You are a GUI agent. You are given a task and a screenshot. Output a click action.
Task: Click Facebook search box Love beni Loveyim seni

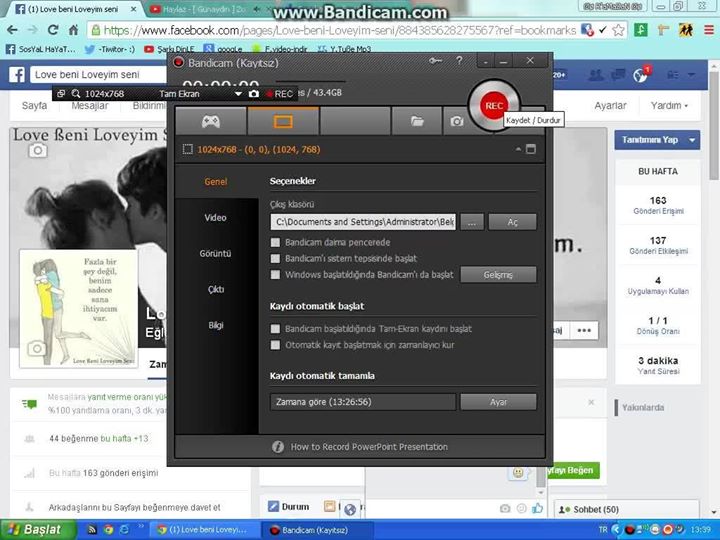(98, 74)
